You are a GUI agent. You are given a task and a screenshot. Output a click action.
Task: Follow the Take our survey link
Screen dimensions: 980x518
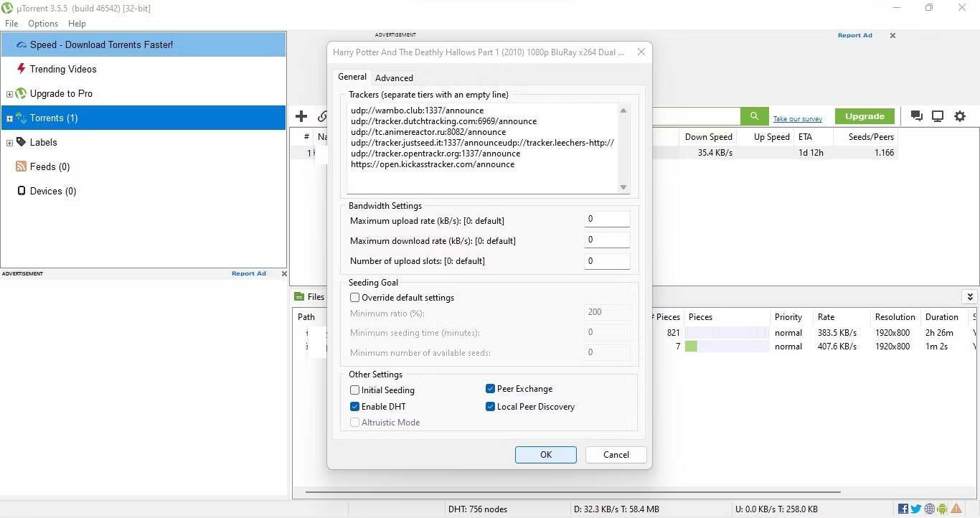(x=797, y=118)
